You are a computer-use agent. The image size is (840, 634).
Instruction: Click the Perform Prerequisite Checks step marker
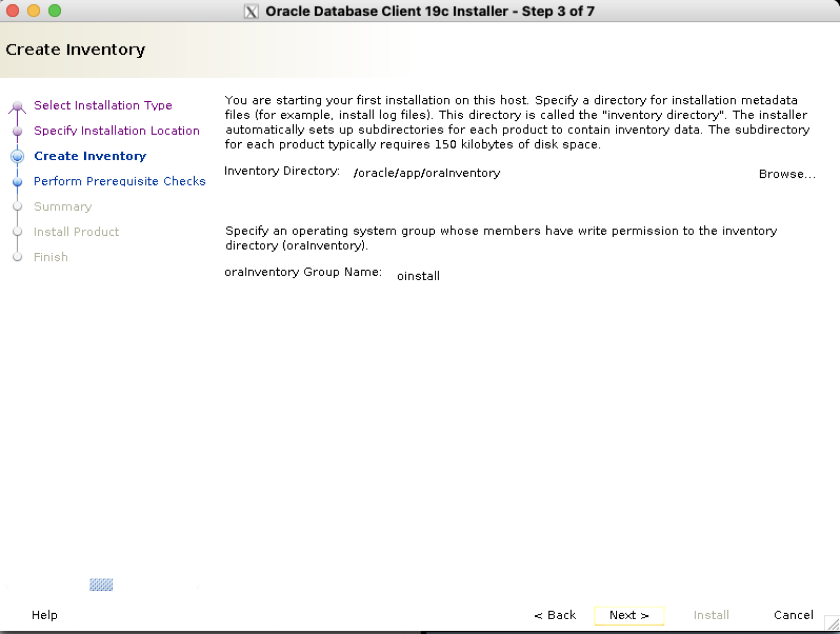pos(17,182)
